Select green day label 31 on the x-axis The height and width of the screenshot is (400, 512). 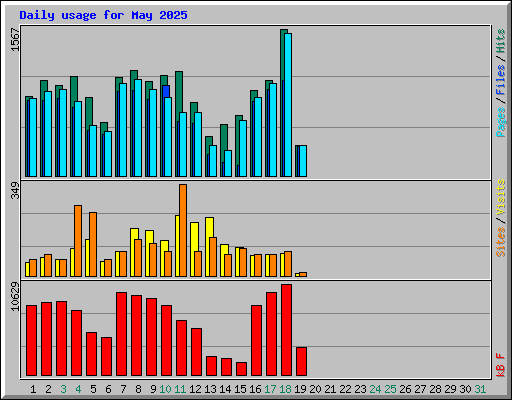tap(480, 389)
